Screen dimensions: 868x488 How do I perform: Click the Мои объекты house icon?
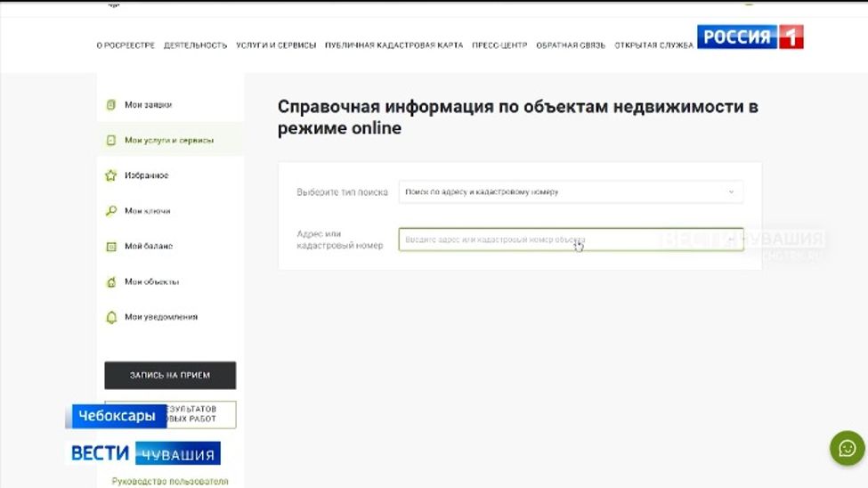[x=111, y=282]
